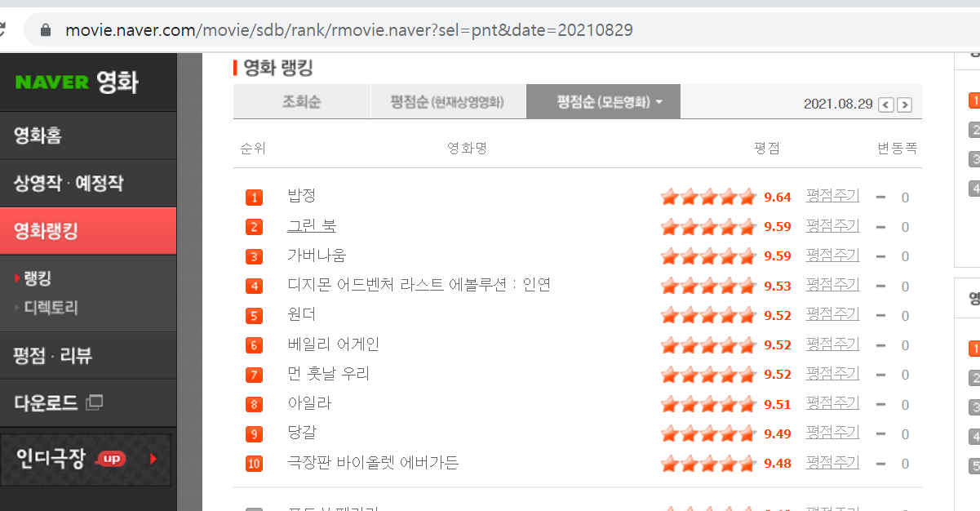Click the 변동폭 column header
Image resolution: width=980 pixels, height=511 pixels.
898,149
